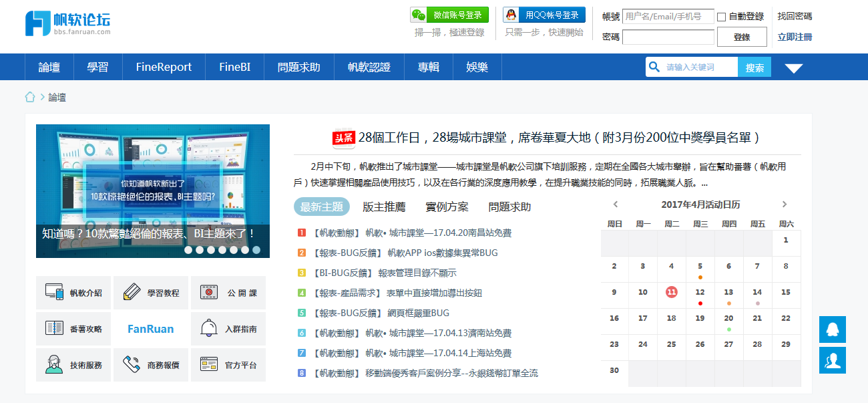Select the last carousel slide dot
The width and height of the screenshot is (868, 403).
256,250
